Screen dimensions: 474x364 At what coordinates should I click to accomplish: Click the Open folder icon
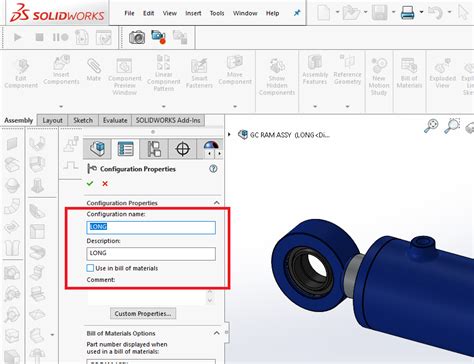pyautogui.click(x=351, y=13)
